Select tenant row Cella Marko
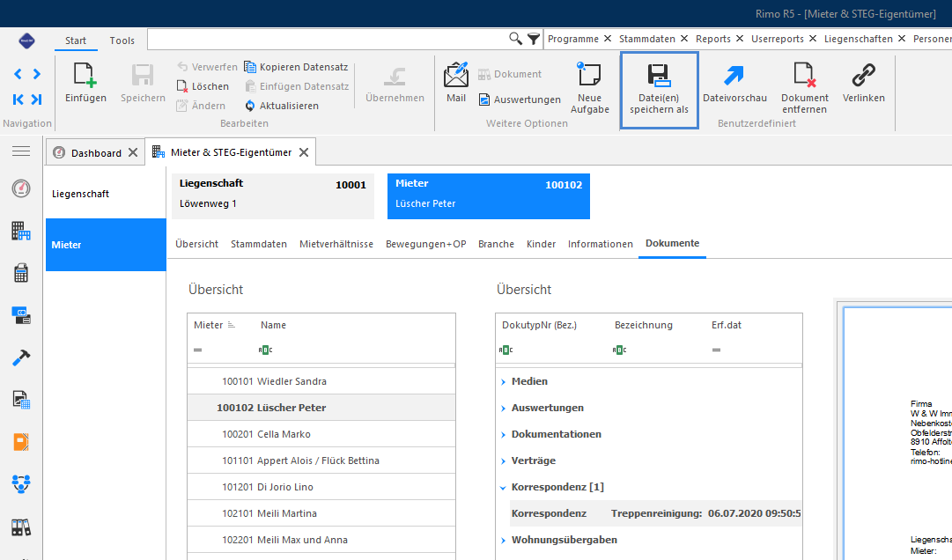Screen dimensions: 952x560 [321, 434]
